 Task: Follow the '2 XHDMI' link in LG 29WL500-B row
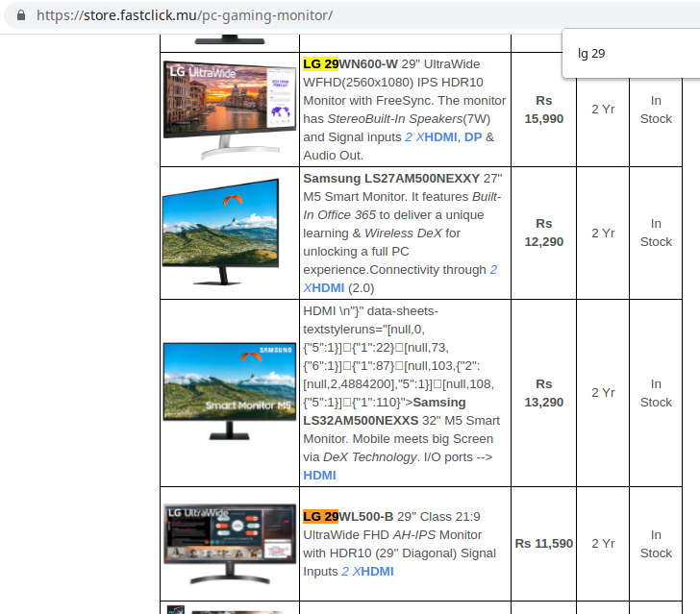pos(367,572)
